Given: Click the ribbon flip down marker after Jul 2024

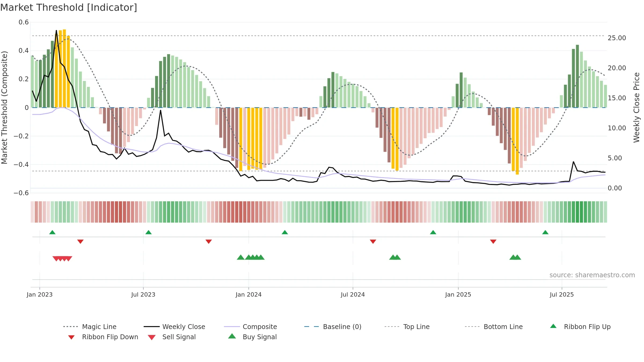Looking at the screenshot, I should tap(373, 242).
